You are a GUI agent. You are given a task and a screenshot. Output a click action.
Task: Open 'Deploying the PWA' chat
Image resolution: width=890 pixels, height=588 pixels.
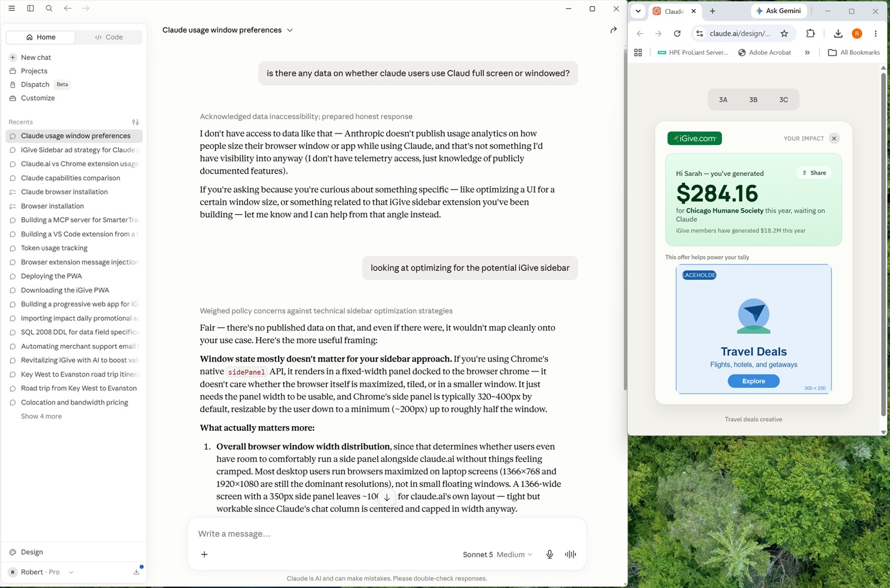(74, 276)
